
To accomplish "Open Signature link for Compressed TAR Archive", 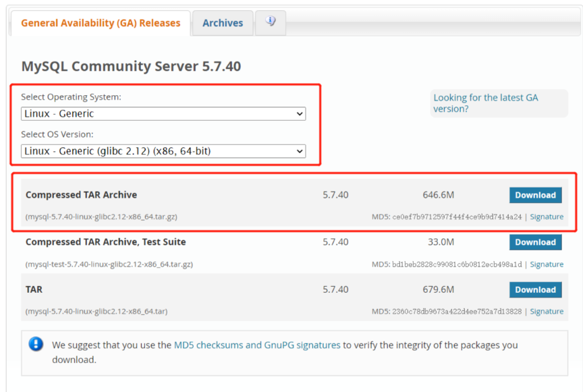I will click(547, 217).
